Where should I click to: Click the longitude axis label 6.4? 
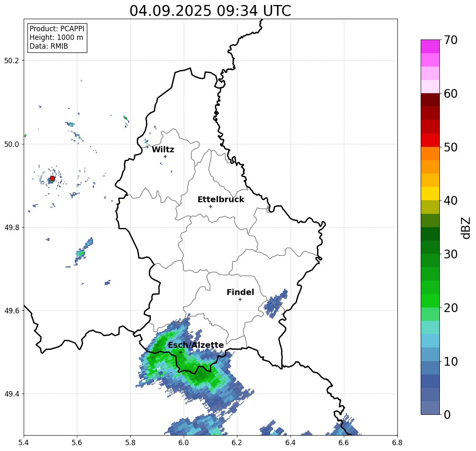[x=291, y=443]
